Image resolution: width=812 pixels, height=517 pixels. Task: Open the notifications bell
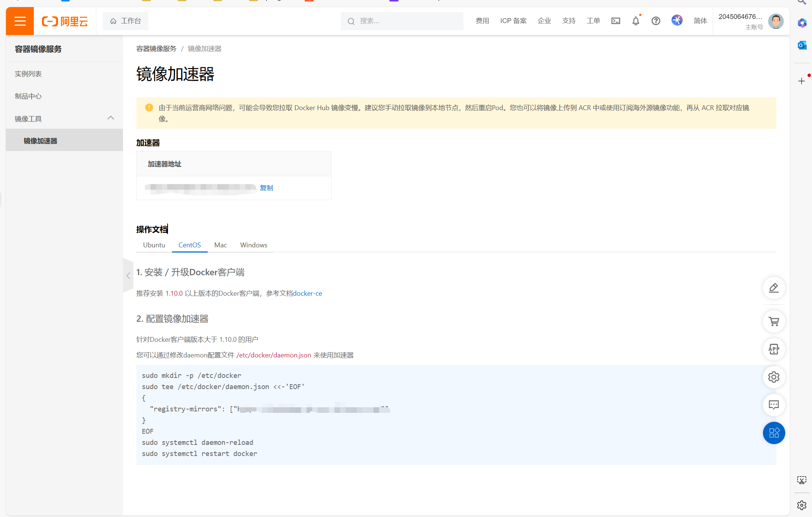(x=636, y=21)
